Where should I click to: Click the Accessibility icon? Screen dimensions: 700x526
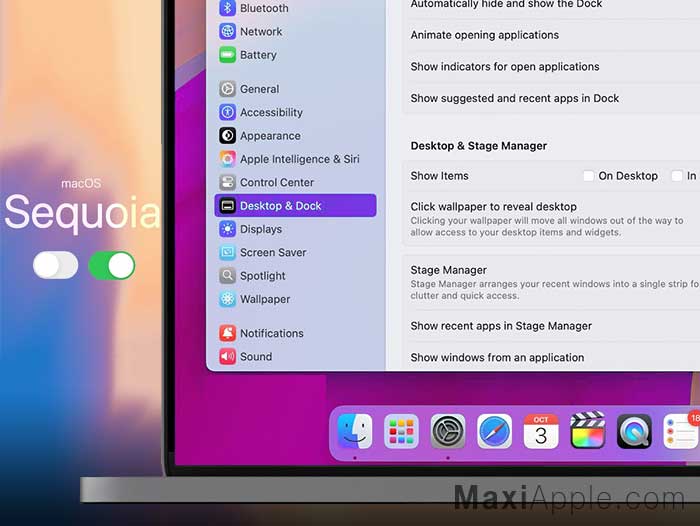[x=227, y=112]
